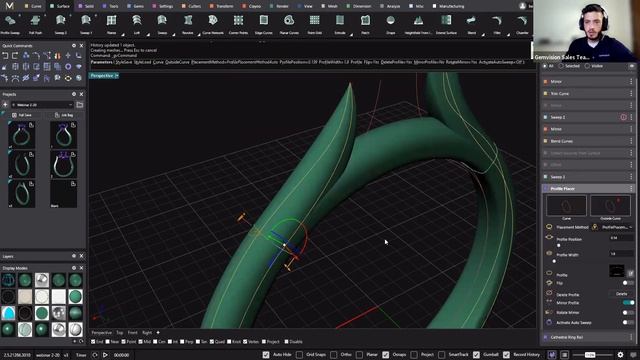This screenshot has width=640, height=360.
Task: Click the add new project plus icon
Action: (x=5, y=105)
